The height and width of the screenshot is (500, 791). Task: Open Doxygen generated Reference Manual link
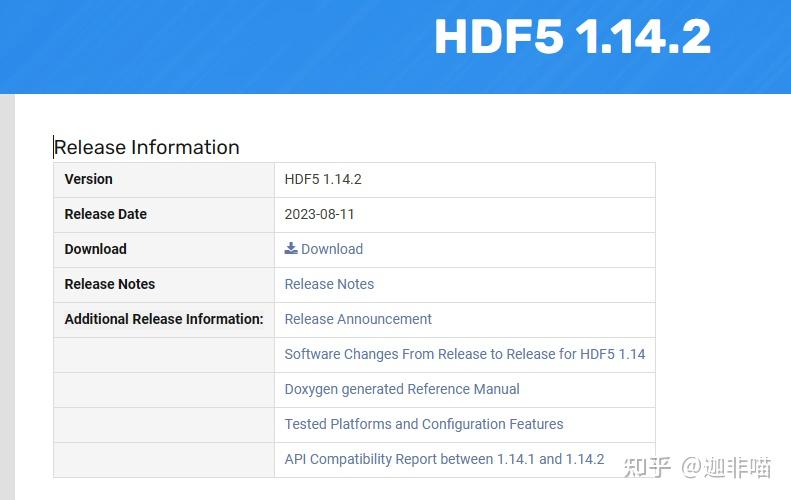point(402,389)
